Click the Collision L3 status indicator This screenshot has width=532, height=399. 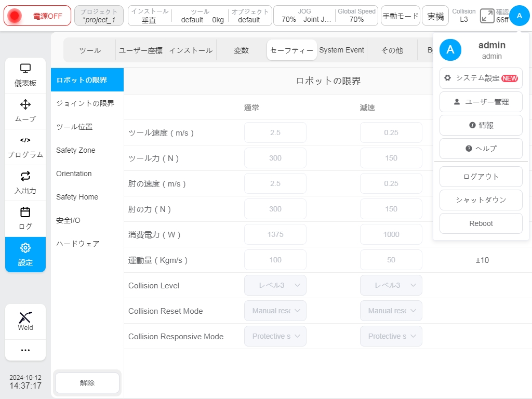[x=463, y=16]
